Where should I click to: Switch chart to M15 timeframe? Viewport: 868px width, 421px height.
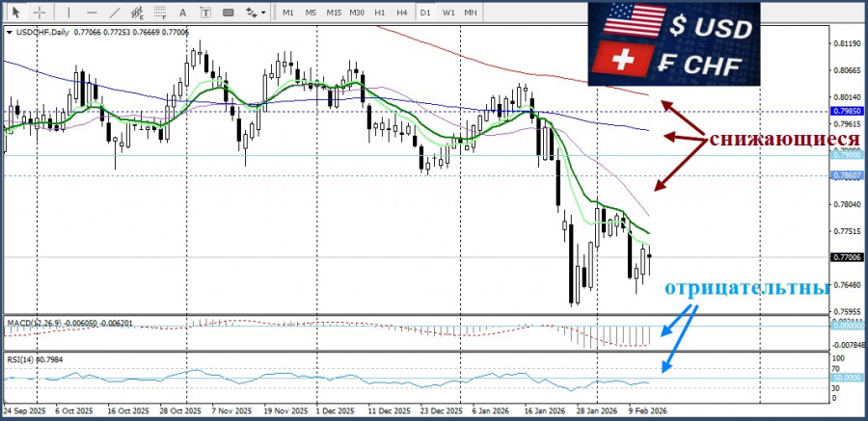click(x=334, y=13)
